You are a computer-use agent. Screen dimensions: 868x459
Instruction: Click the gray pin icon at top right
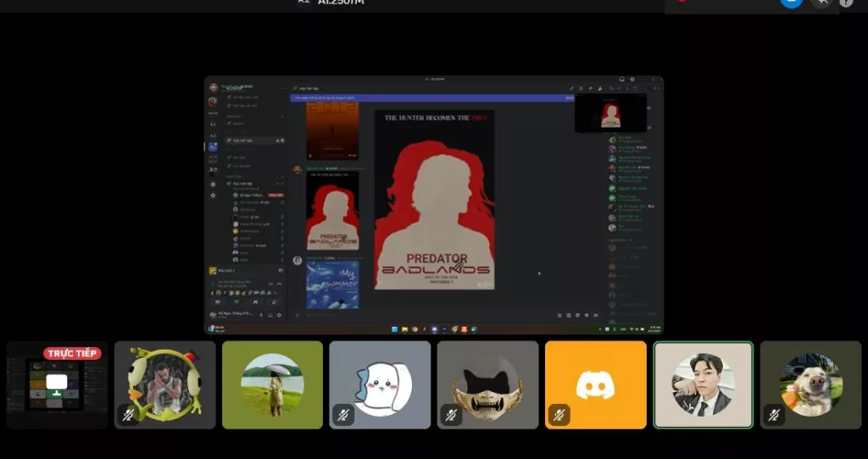tap(820, 3)
